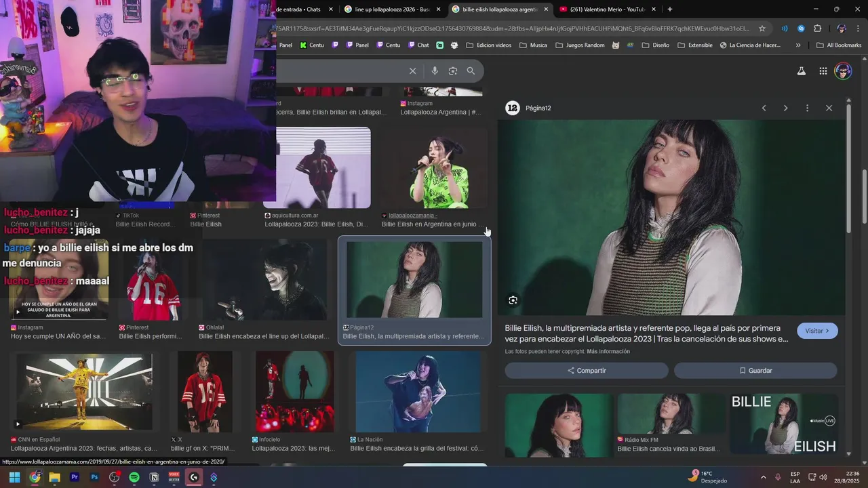The width and height of the screenshot is (868, 488).
Task: Expand hidden bookmarks with double chevron
Action: [x=798, y=45]
